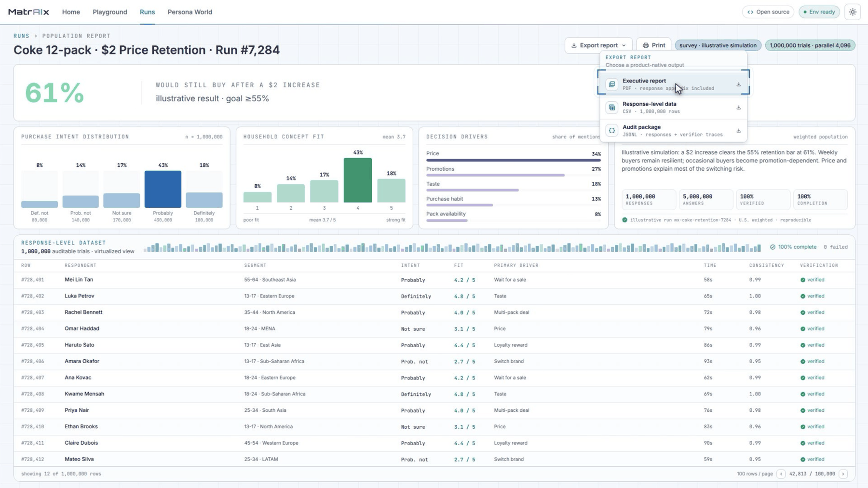868x488 pixels.
Task: Click the Env ready status pill
Action: tap(819, 12)
